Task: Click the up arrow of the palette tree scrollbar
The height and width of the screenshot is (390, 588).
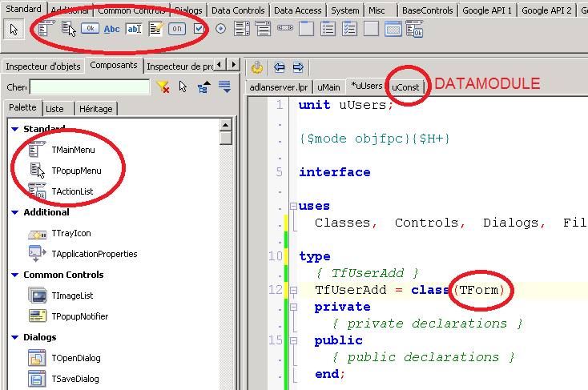Action: point(225,125)
